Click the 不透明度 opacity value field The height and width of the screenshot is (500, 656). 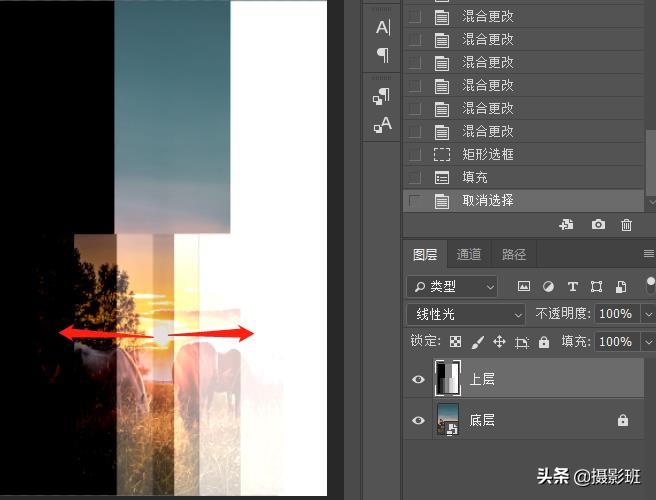pos(617,314)
